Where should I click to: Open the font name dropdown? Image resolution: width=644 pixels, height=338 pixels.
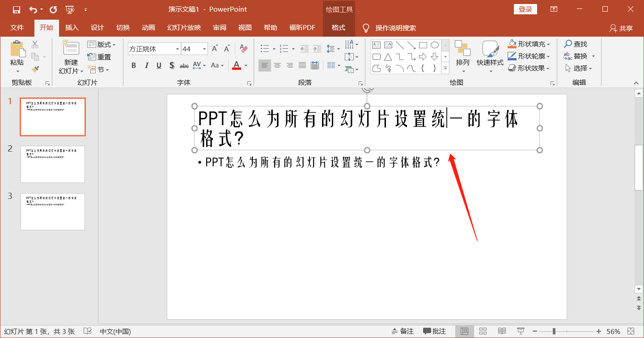(x=178, y=49)
